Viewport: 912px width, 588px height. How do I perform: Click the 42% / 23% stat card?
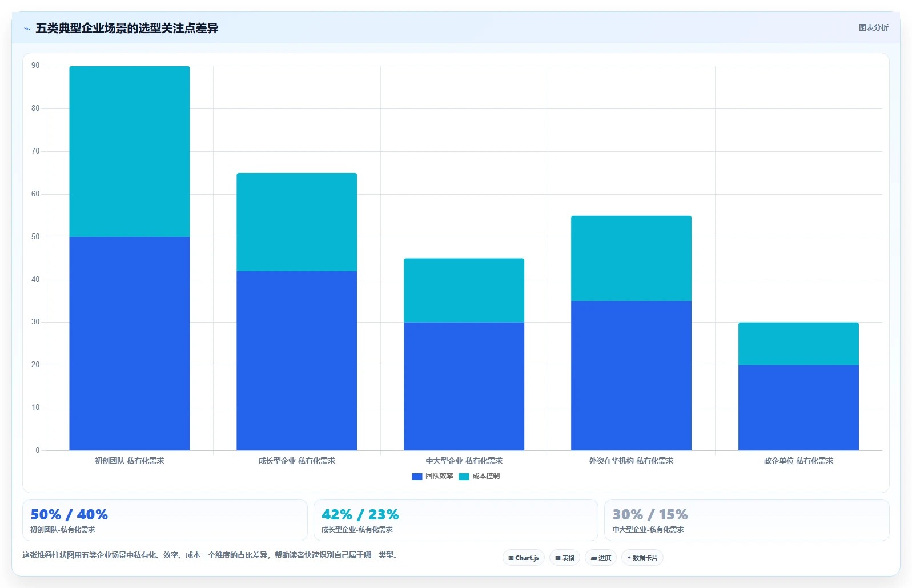pyautogui.click(x=456, y=520)
